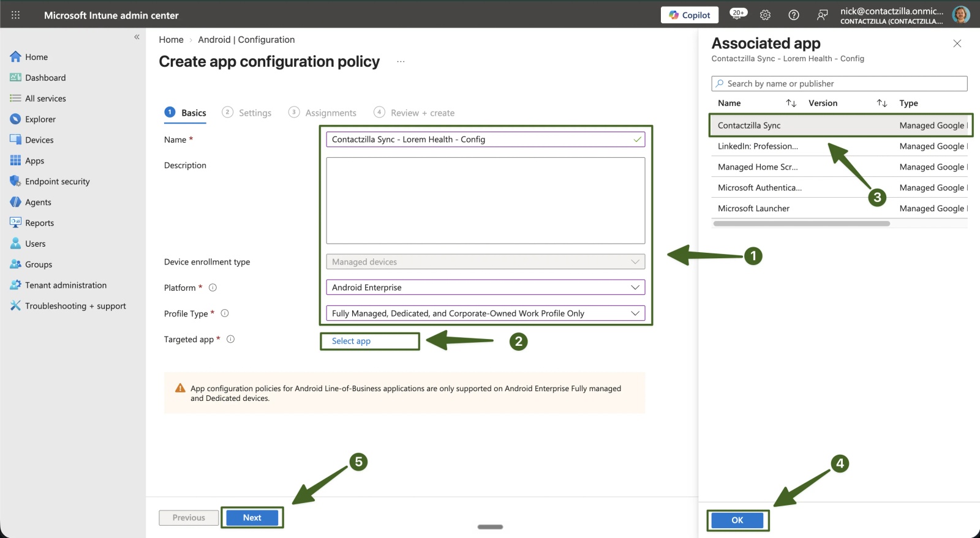Expand the Platform Android Enterprise dropdown
The height and width of the screenshot is (538, 980).
point(485,288)
